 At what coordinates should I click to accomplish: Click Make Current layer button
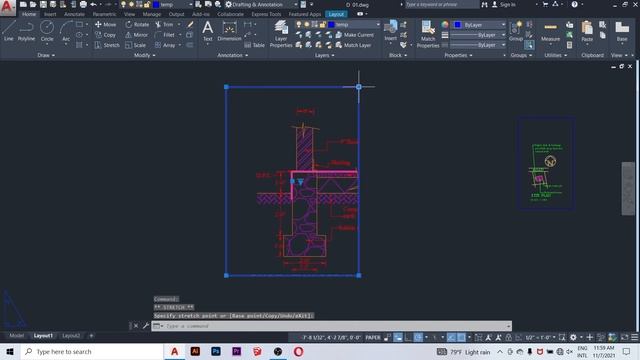355,35
